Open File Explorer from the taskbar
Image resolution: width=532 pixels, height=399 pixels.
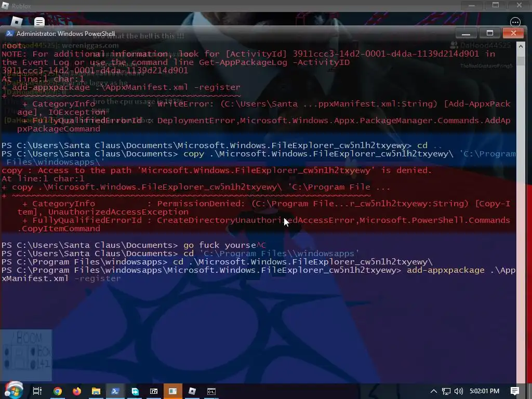coord(96,391)
